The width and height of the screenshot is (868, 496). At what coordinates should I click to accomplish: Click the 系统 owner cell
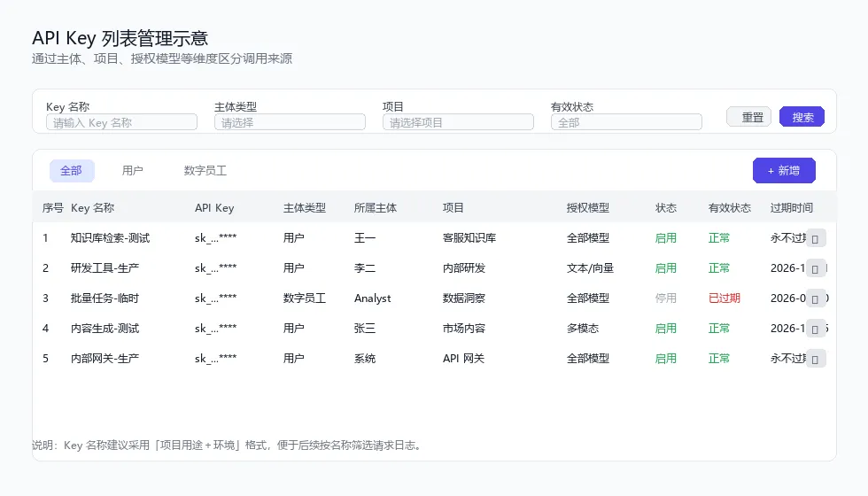point(365,359)
